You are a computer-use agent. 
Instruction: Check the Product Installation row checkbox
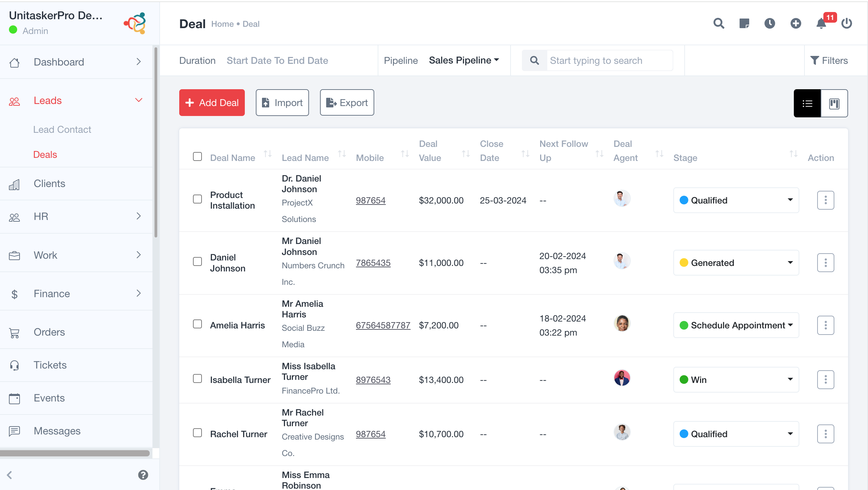pos(197,199)
